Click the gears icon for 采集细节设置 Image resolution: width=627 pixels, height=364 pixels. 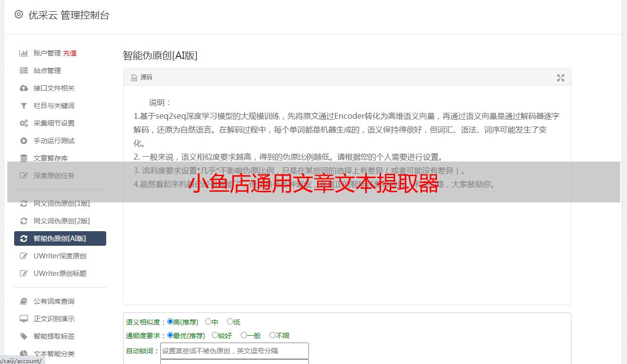pos(23,123)
